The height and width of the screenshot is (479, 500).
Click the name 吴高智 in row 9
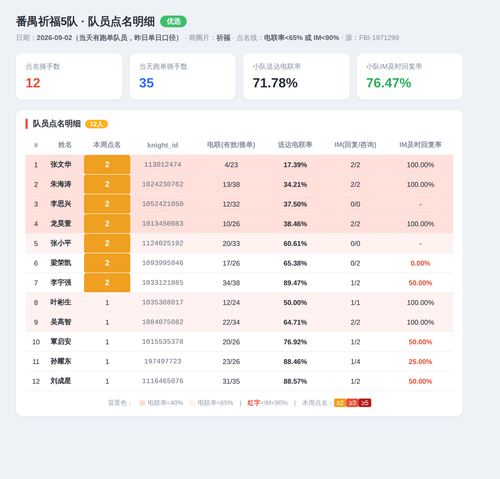61,322
